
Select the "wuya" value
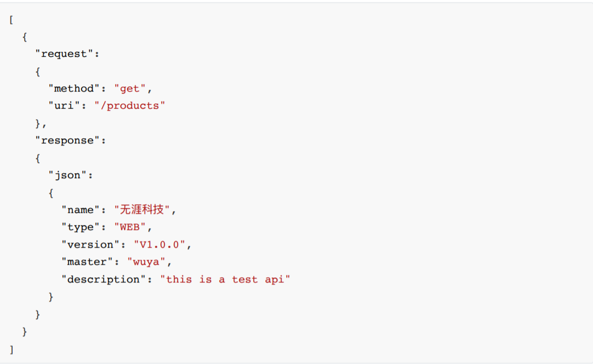point(146,262)
